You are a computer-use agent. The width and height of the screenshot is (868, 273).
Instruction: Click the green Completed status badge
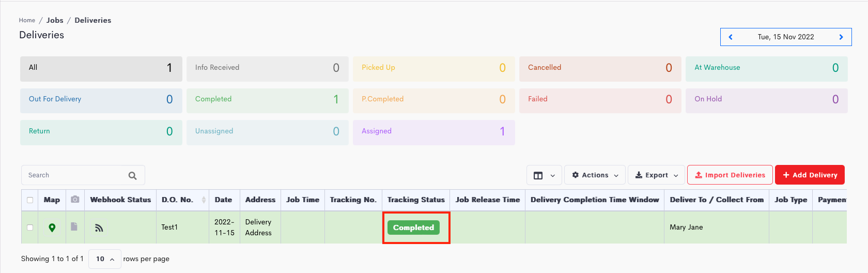pos(413,228)
